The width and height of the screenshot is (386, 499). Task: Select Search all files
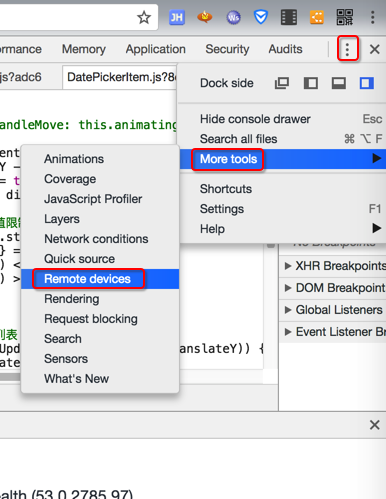(x=283, y=139)
